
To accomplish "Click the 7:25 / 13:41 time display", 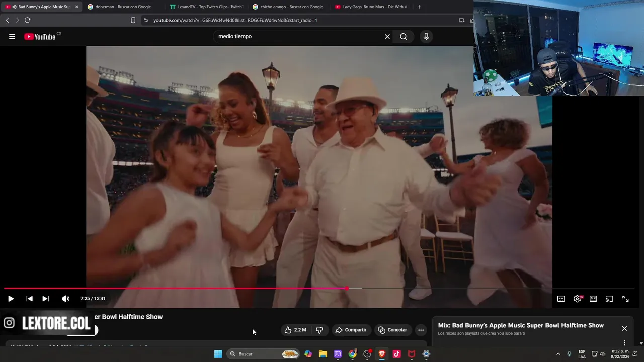I will (x=93, y=299).
